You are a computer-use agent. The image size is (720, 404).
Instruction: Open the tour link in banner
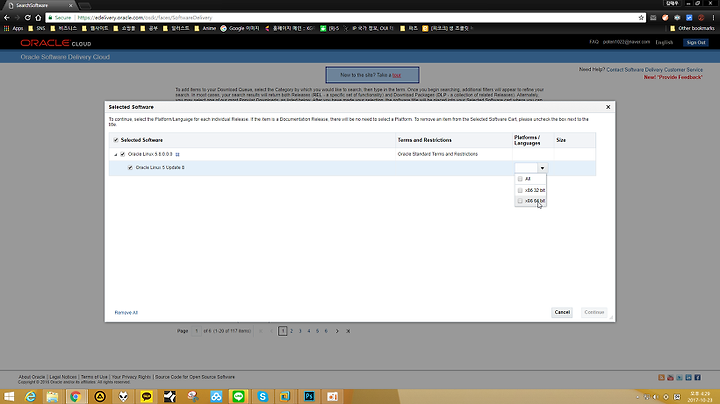396,75
